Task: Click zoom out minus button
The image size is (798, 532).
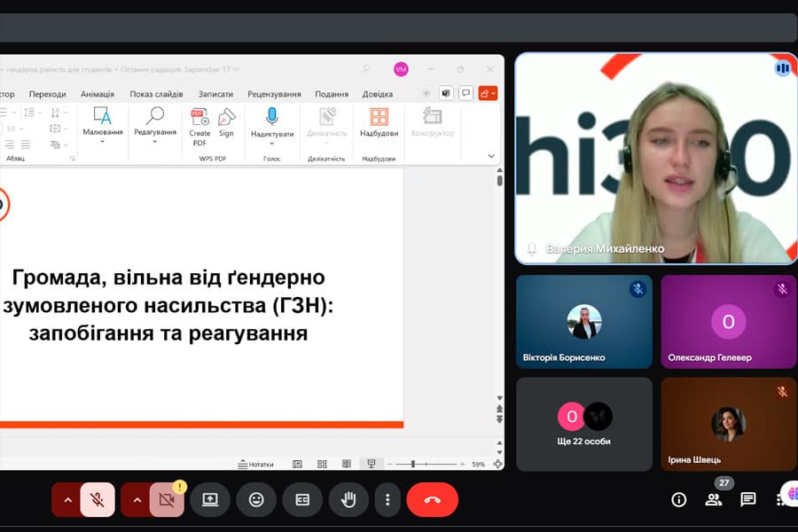Action: [x=389, y=464]
